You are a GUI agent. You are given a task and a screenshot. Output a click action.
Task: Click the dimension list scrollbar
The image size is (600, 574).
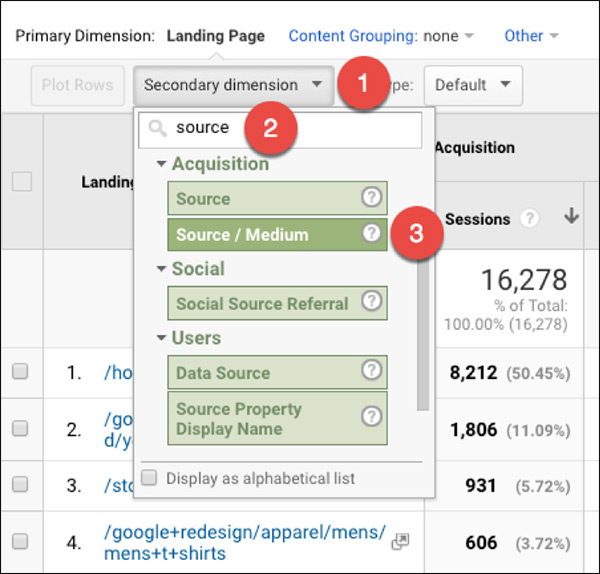click(423, 331)
